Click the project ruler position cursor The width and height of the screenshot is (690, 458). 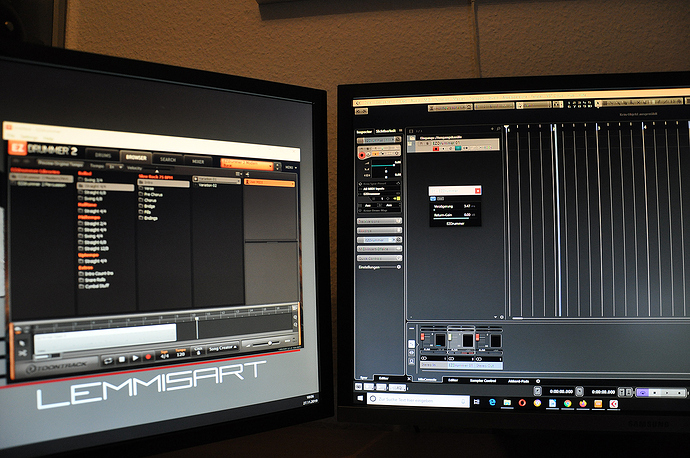click(x=506, y=128)
